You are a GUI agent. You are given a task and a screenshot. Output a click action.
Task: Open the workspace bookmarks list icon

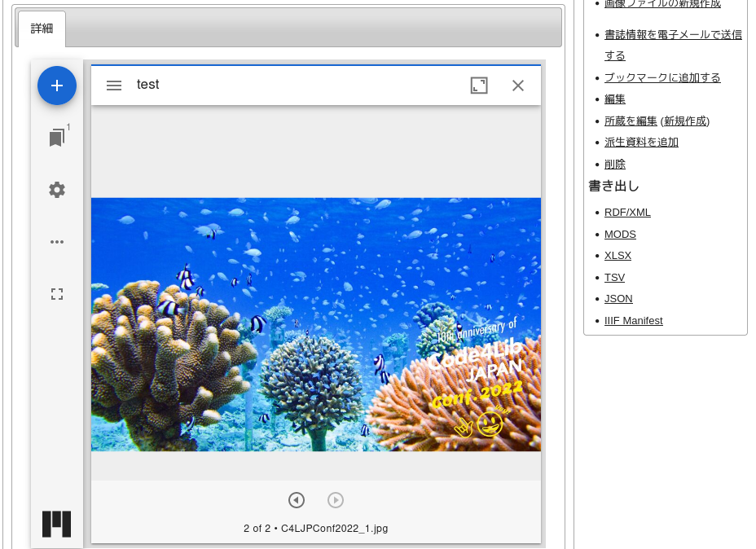click(x=57, y=138)
